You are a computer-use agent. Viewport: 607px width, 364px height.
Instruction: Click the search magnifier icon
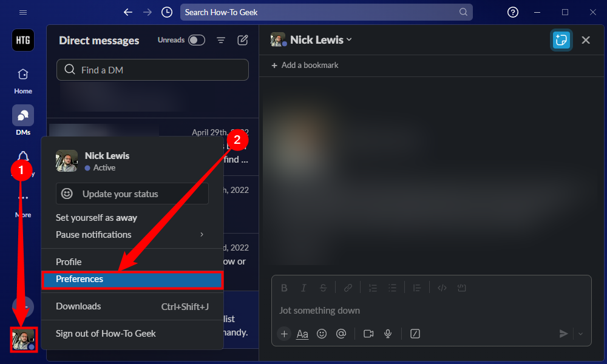tap(463, 12)
